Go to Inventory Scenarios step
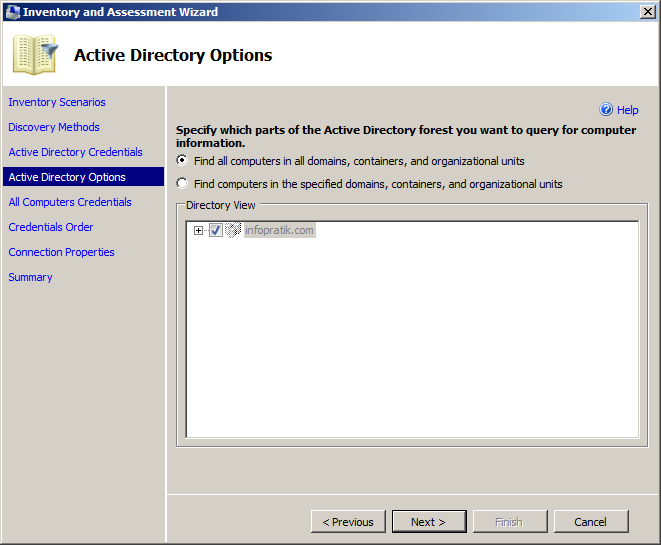 57,102
